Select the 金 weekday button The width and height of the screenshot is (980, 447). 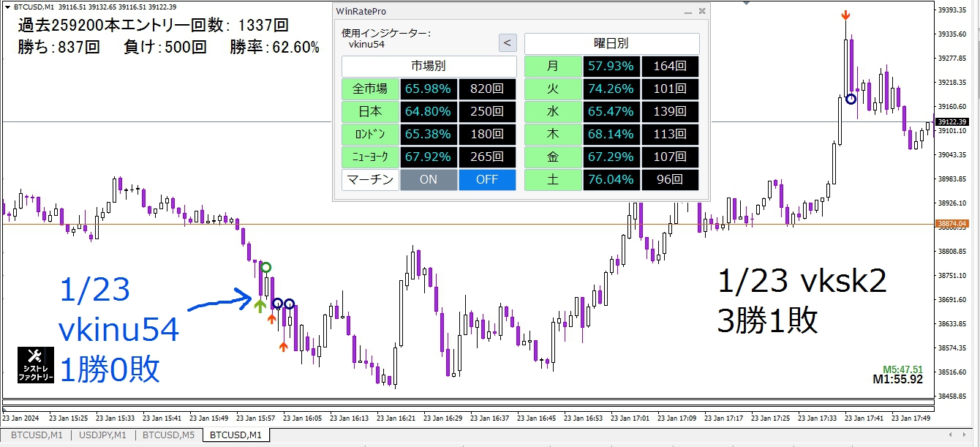coord(553,157)
